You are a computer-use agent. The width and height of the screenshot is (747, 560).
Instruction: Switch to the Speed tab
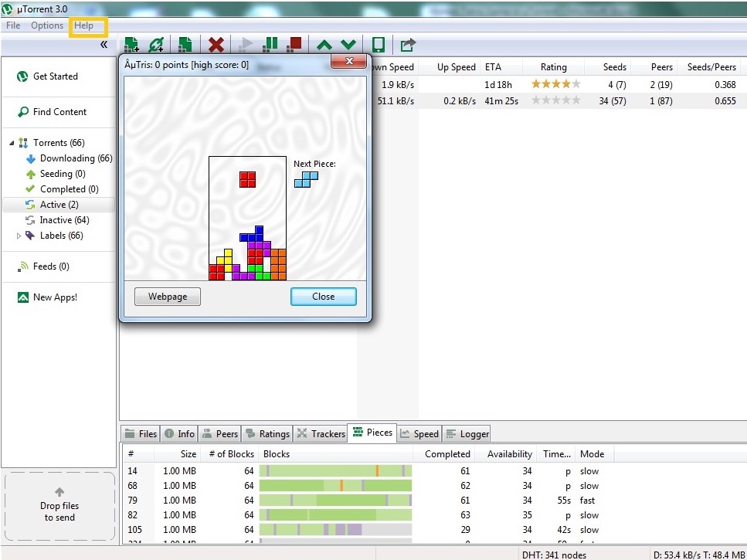[x=419, y=434]
